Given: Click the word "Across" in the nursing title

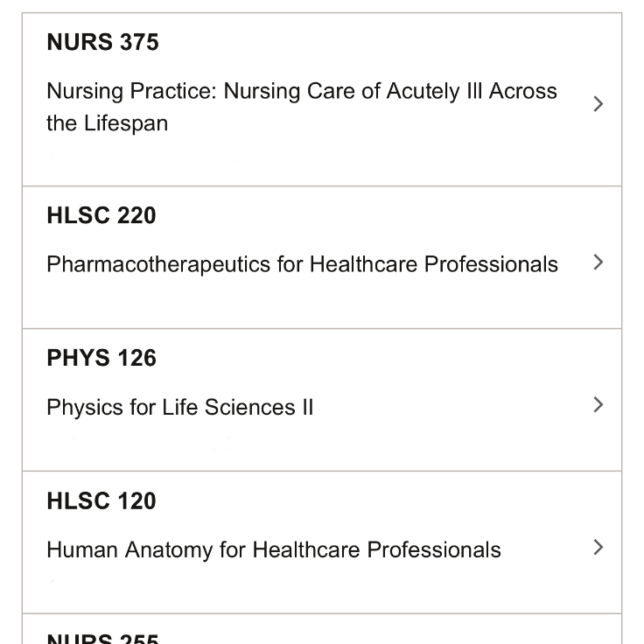Looking at the screenshot, I should [522, 92].
